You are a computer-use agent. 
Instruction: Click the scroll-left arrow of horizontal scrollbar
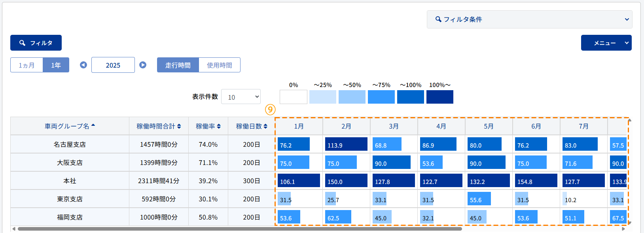14,229
